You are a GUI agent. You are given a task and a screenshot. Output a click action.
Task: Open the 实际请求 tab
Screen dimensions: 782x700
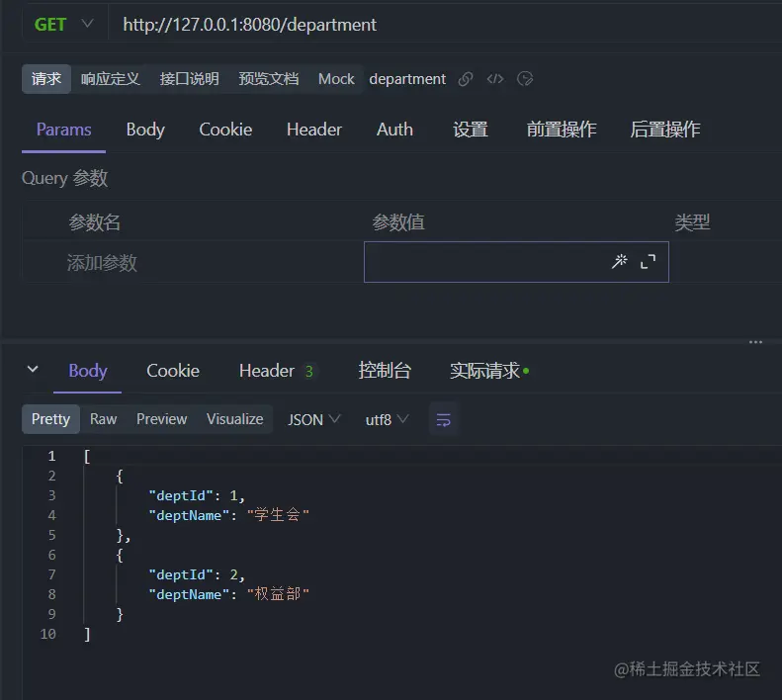tap(488, 371)
